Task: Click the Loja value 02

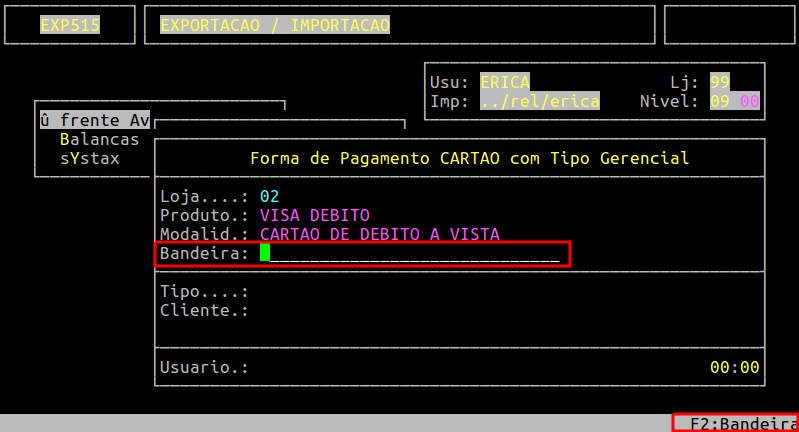Action: 269,196
